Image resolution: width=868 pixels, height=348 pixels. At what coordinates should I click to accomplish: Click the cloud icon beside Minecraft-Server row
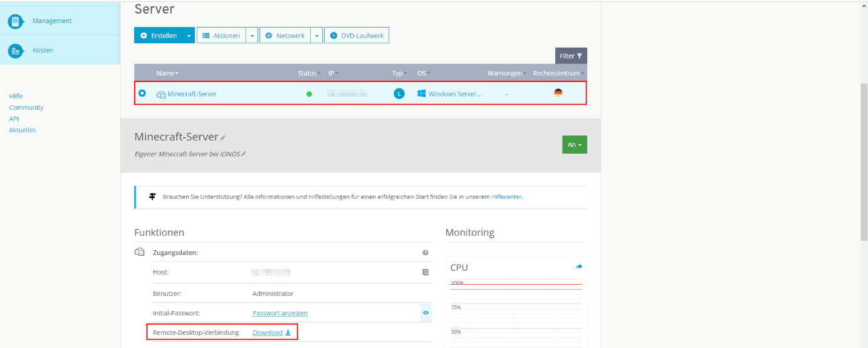(161, 94)
